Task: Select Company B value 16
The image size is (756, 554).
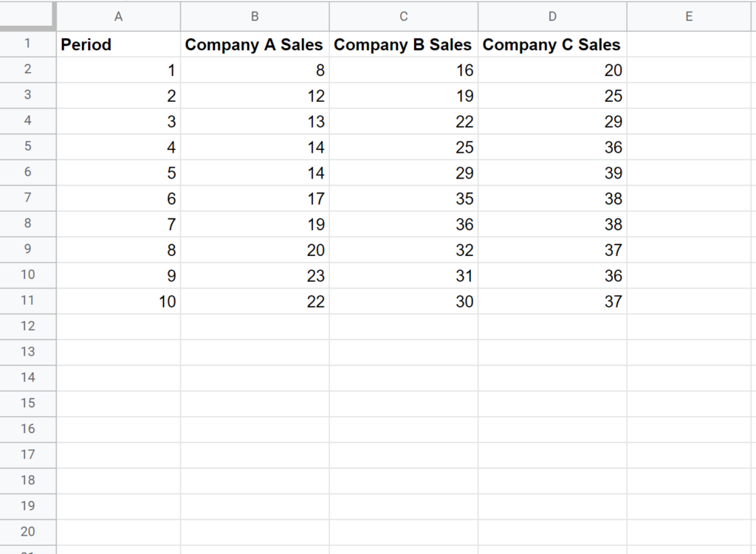Action: (x=403, y=70)
